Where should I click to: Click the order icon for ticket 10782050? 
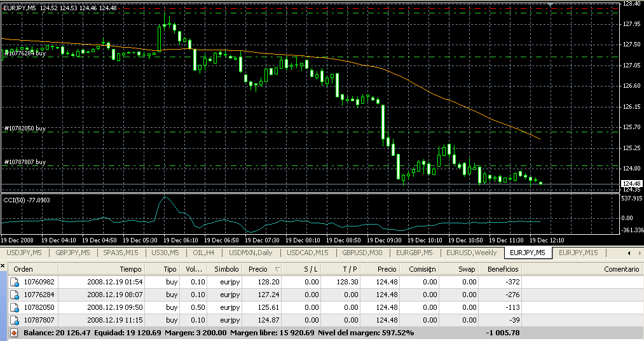[x=15, y=307]
